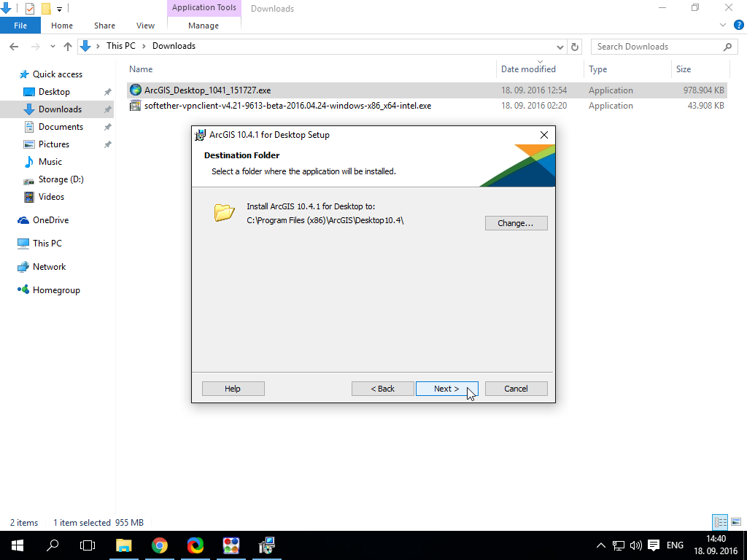Open the taskbar clock and date

coord(716,545)
